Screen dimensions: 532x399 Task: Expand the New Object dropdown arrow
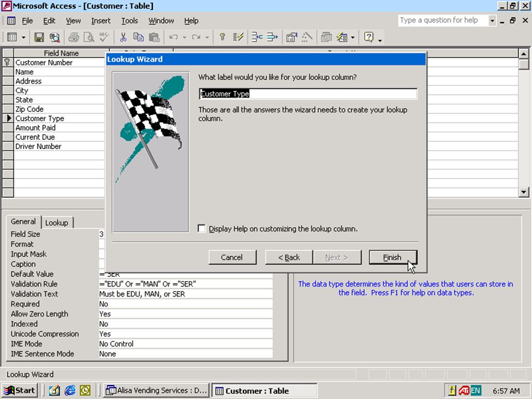click(x=353, y=37)
